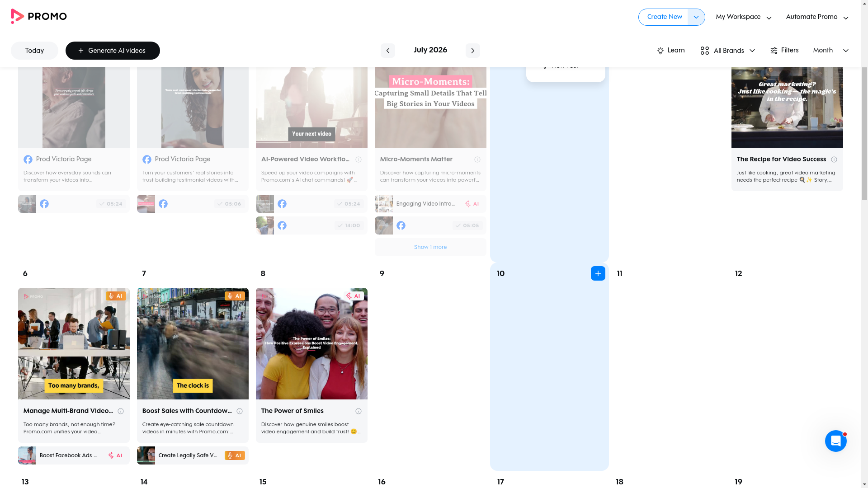
Task: Click AI sparkle badge on Power of Smiles video
Action: click(354, 296)
